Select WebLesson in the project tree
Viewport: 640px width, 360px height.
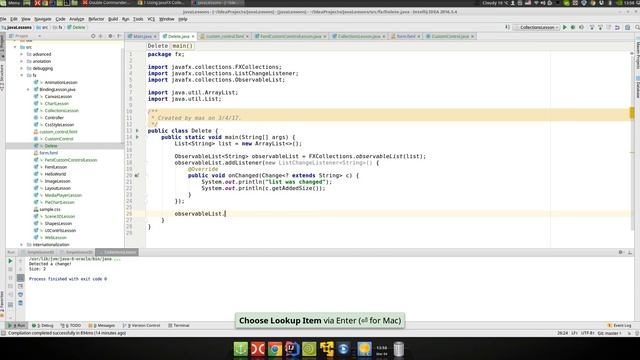(x=56, y=238)
